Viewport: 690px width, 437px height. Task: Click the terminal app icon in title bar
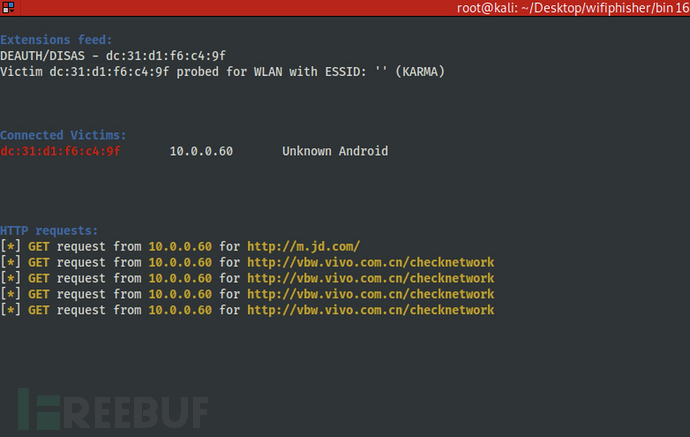point(8,7)
